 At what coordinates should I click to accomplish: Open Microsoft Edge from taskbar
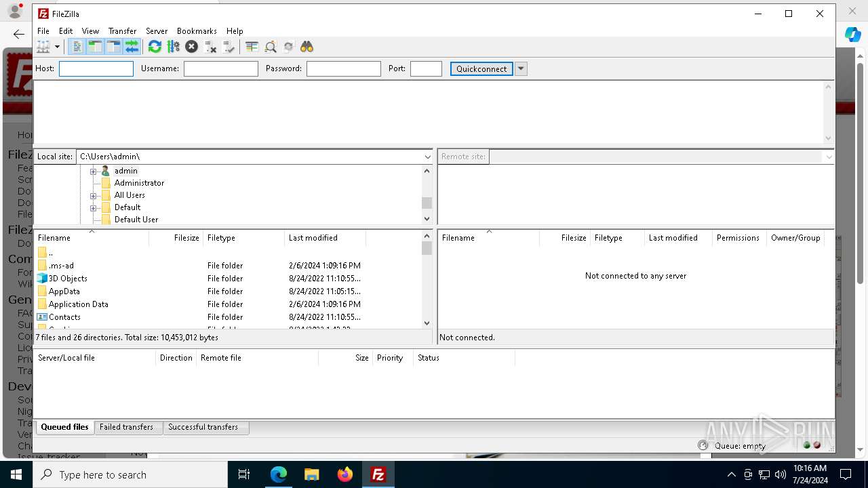click(279, 474)
